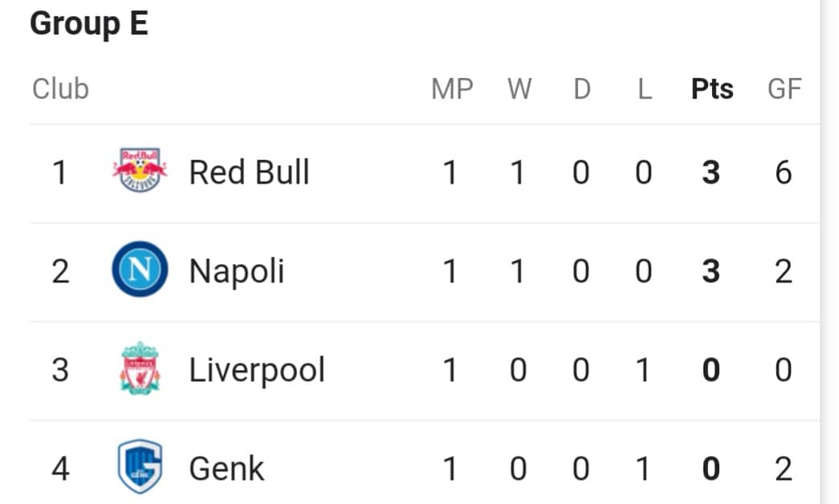Image resolution: width=839 pixels, height=504 pixels.
Task: Click Napoli's bold points value
Action: (711, 271)
